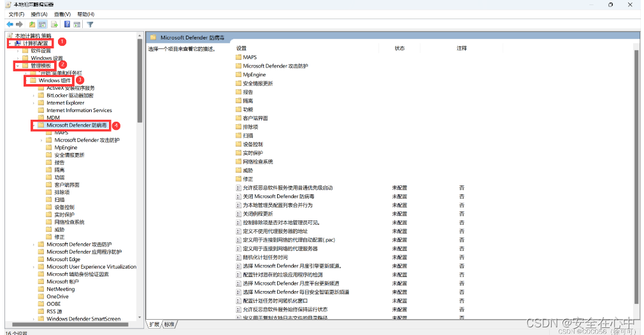The width and height of the screenshot is (644, 335).
Task: Select the Windows 组件 tree folder
Action: click(55, 80)
